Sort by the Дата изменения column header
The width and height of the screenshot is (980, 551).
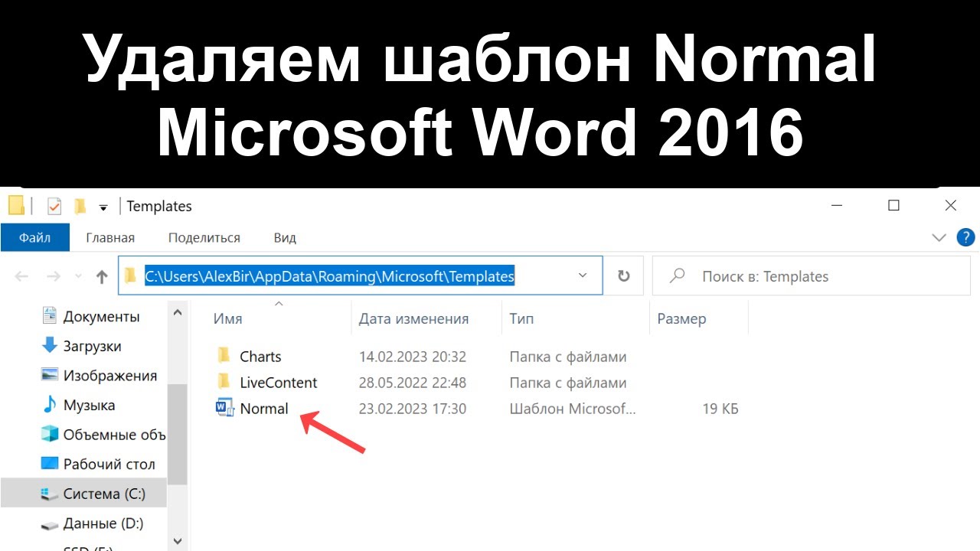(x=413, y=319)
